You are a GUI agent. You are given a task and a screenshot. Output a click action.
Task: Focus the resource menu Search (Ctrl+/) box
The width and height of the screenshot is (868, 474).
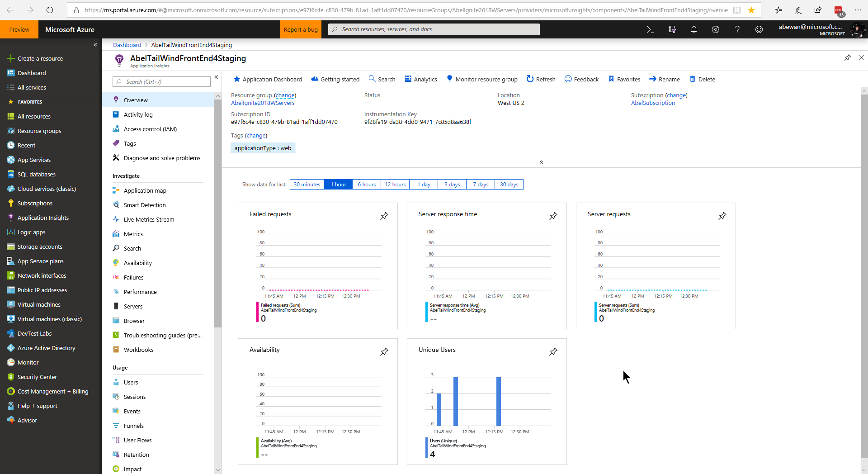point(161,82)
